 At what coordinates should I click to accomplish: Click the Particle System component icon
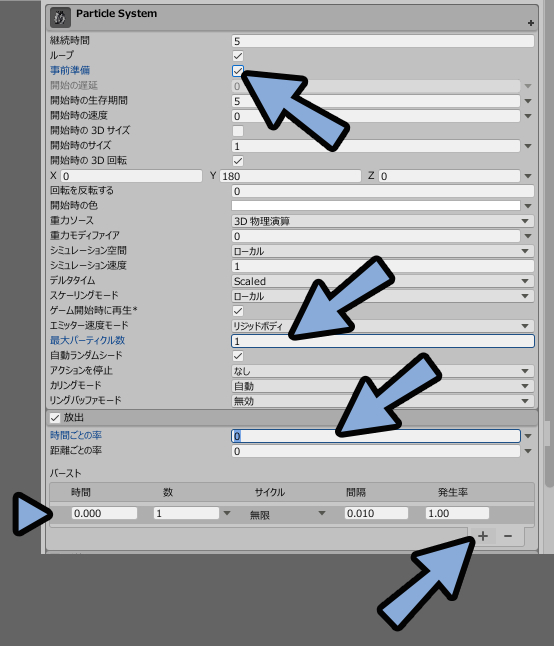click(60, 18)
